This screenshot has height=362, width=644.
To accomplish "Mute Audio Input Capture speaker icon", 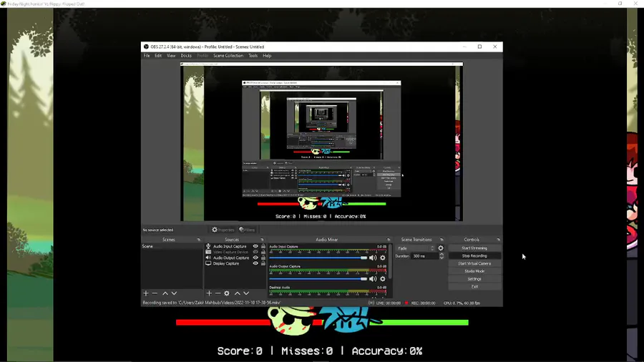I will [373, 258].
